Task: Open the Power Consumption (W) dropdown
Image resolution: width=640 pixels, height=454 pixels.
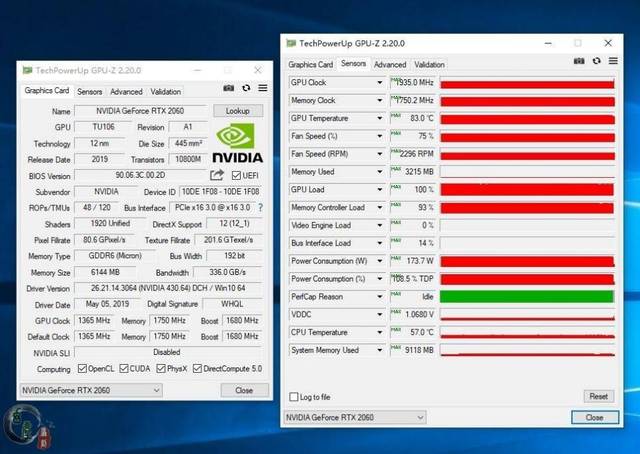Action: (380, 261)
